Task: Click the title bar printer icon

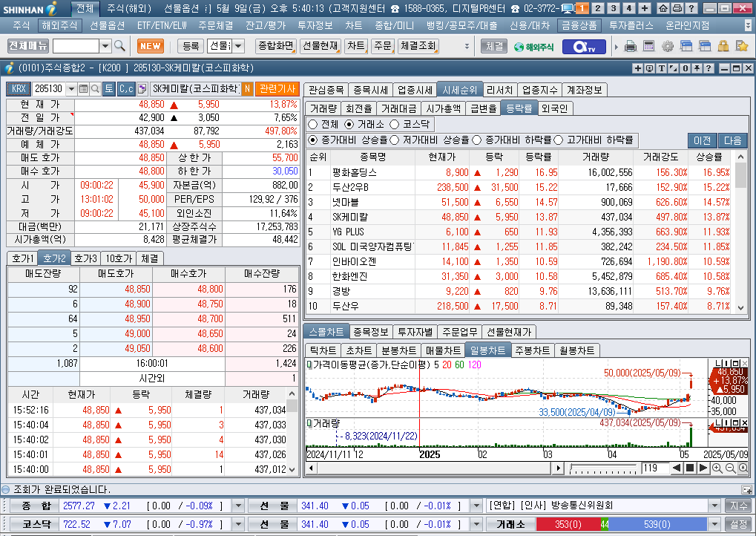Action: tap(677, 8)
